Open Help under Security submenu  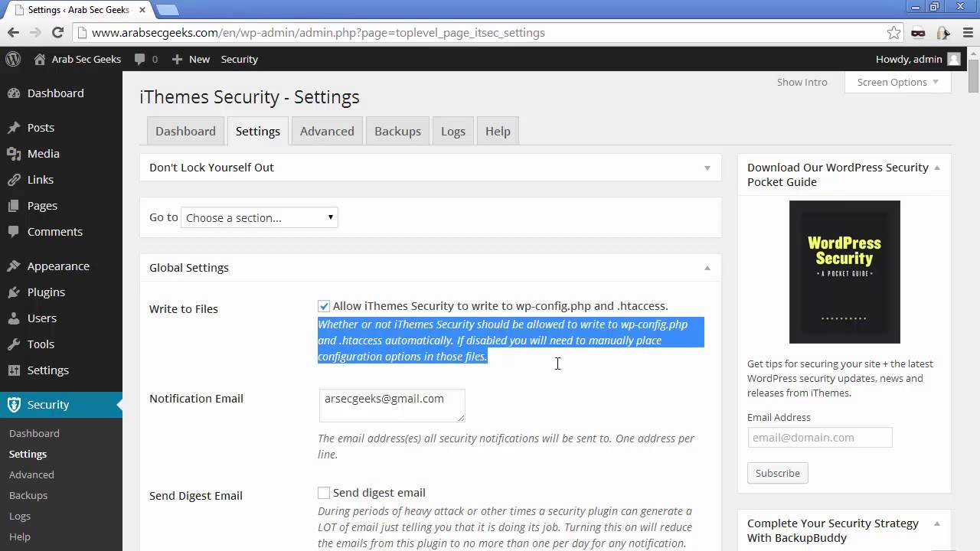point(20,536)
